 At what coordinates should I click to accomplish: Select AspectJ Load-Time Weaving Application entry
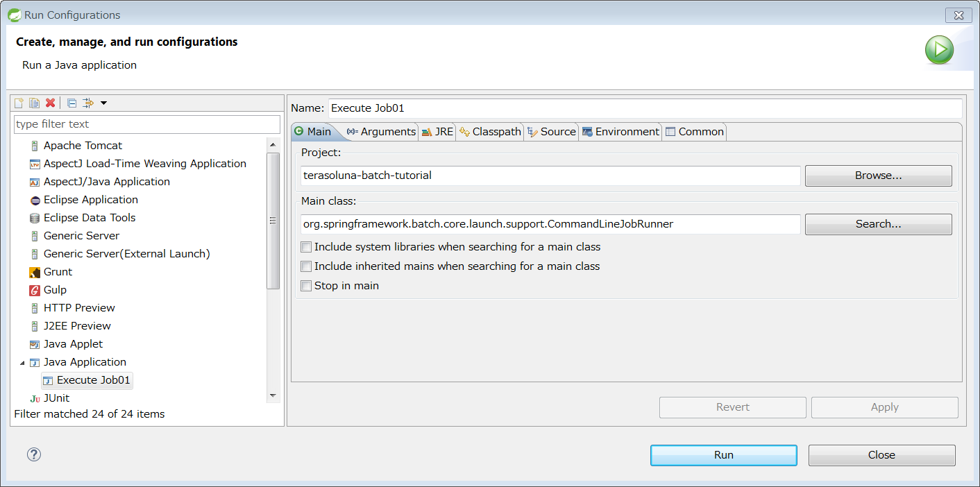pyautogui.click(x=145, y=164)
